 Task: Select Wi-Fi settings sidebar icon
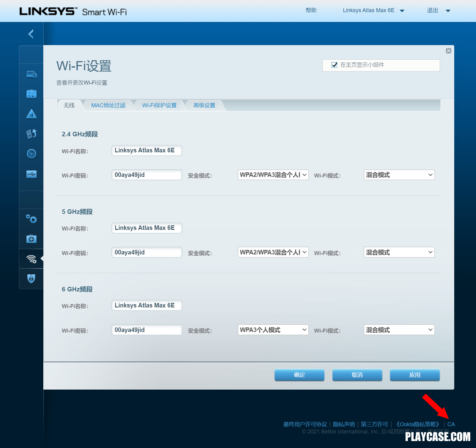[x=32, y=259]
